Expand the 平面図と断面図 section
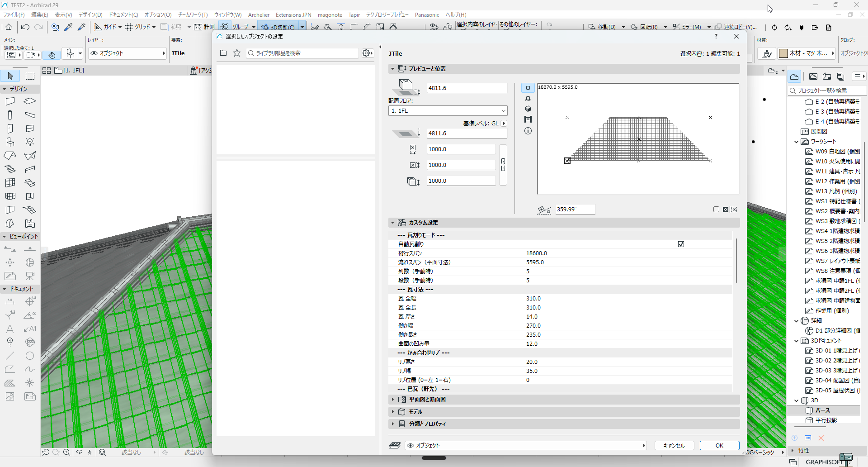This screenshot has height=467, width=868. click(392, 400)
